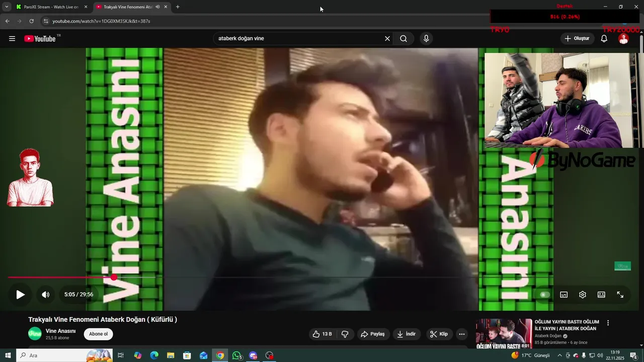Expand the Chrome tab search dropdown
Screen dimensions: 644x362
click(6, 7)
